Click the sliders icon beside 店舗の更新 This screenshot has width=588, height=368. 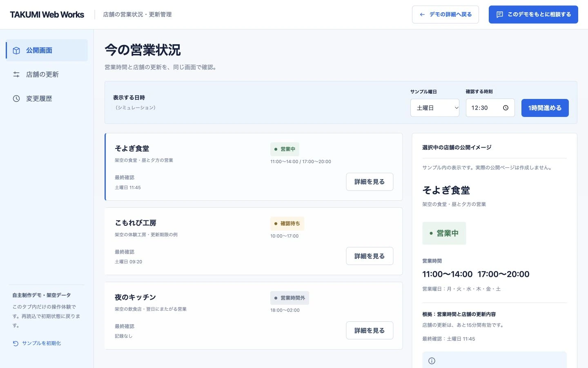point(16,74)
